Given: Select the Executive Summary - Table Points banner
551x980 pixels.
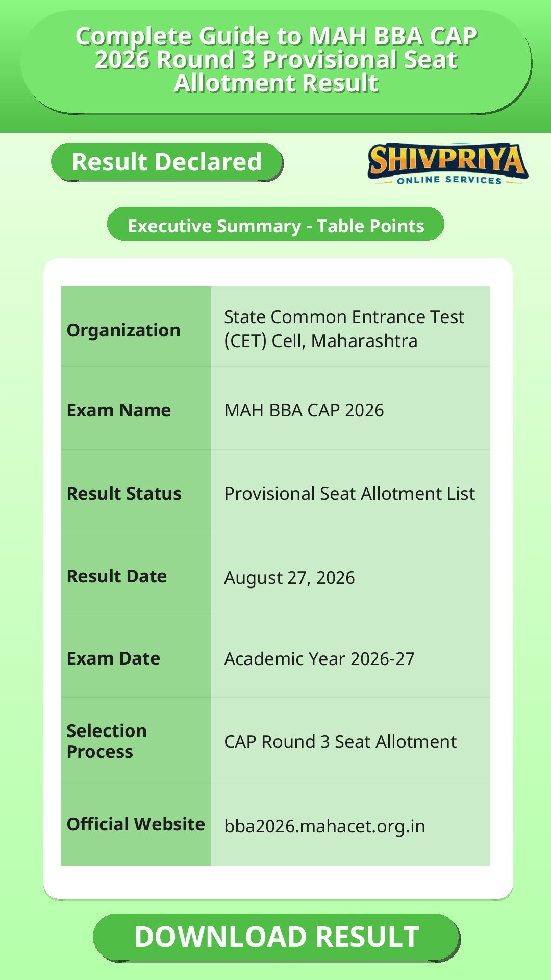Looking at the screenshot, I should point(275,225).
